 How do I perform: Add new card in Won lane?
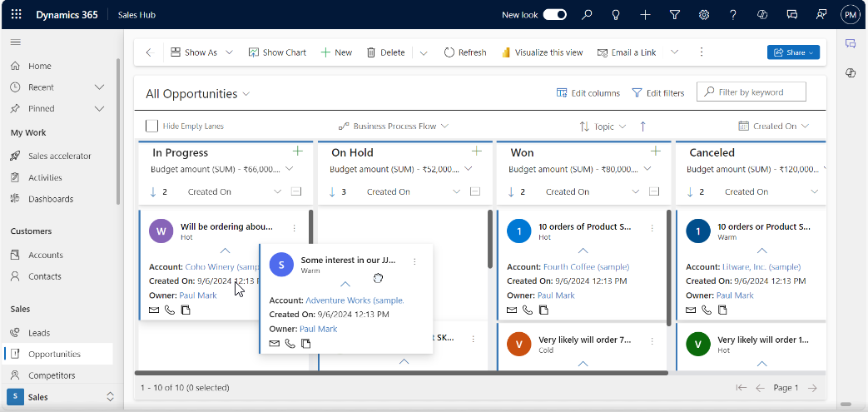[x=656, y=151]
